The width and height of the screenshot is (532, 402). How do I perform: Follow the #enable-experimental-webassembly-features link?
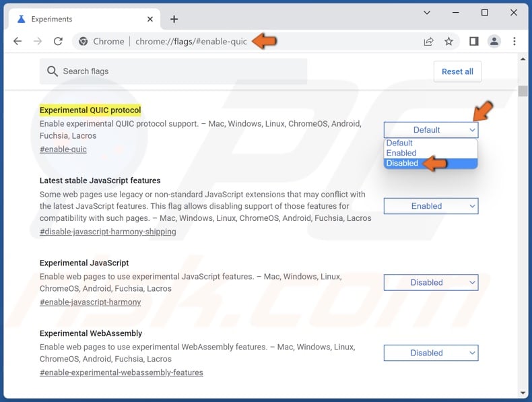point(121,372)
